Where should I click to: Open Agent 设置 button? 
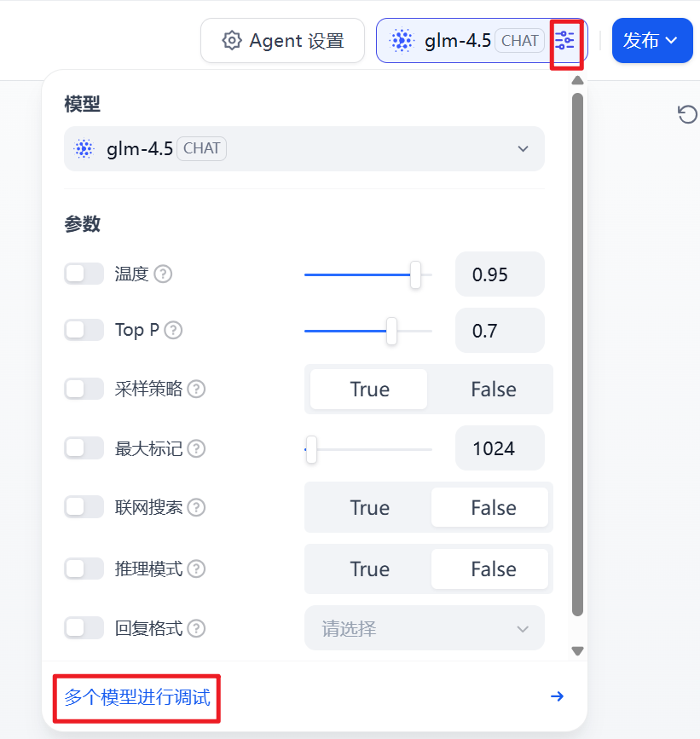click(x=282, y=41)
